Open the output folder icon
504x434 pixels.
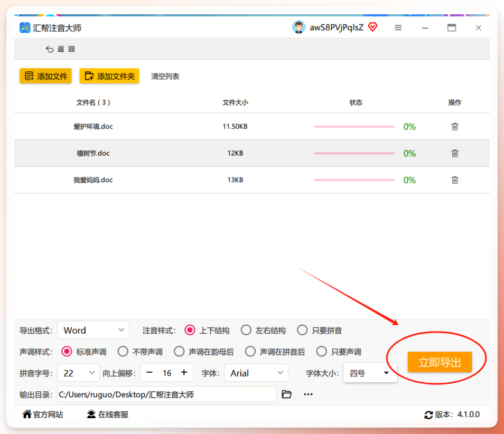286,394
